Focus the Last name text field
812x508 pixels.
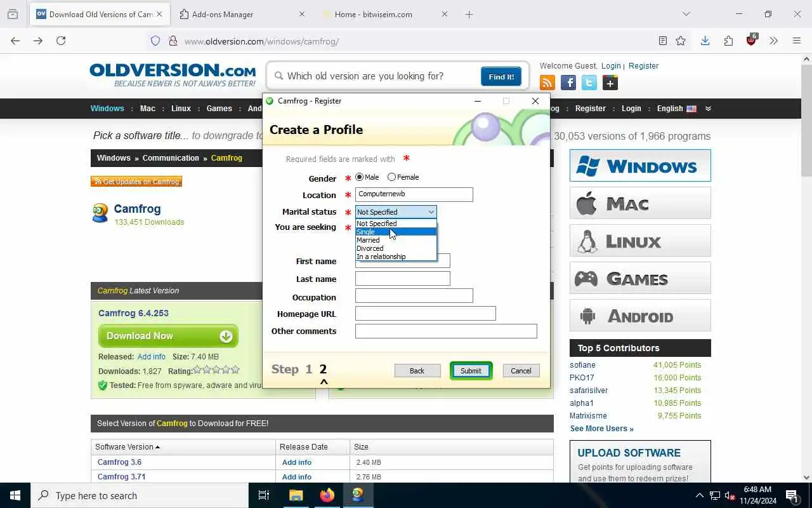click(402, 278)
